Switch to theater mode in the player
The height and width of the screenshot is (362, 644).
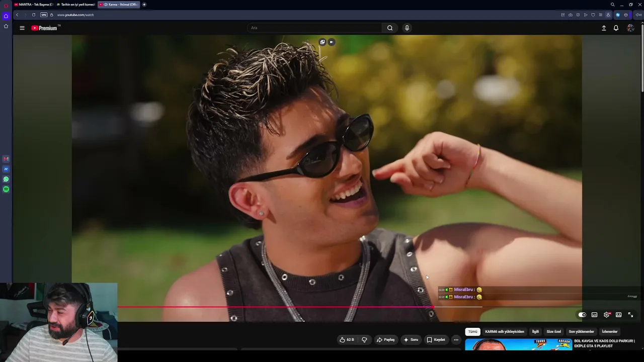[618, 315]
